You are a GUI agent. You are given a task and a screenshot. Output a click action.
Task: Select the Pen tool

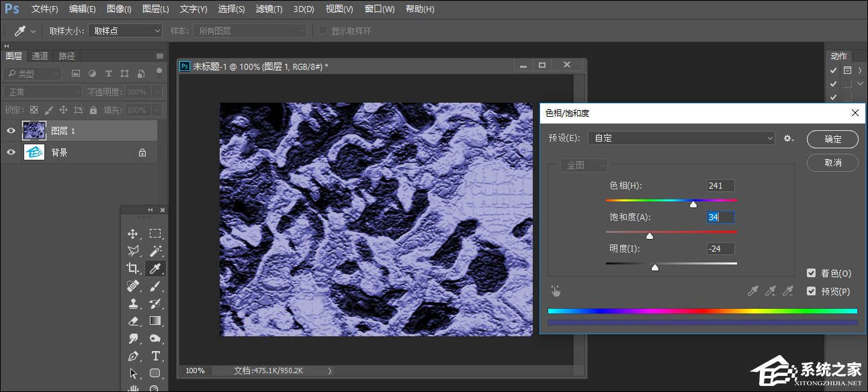pos(134,356)
